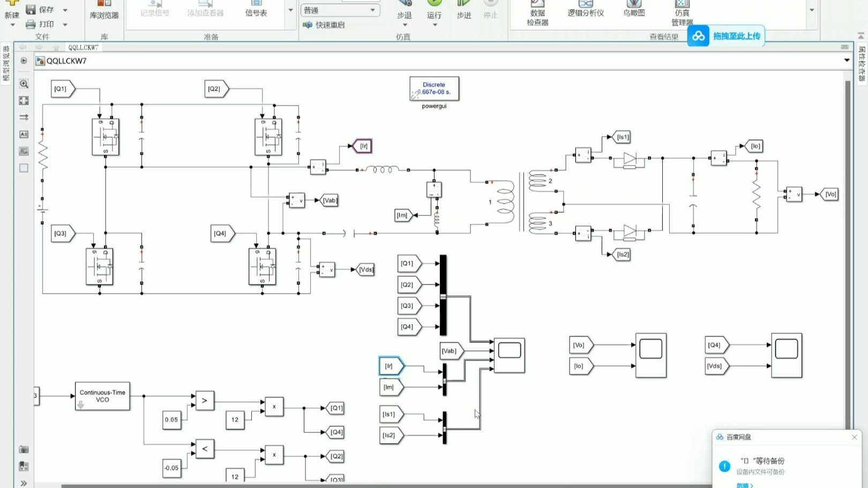Viewport: 868px width, 488px height.
Task: Expand the model path dropdown arrow
Action: pos(847,60)
